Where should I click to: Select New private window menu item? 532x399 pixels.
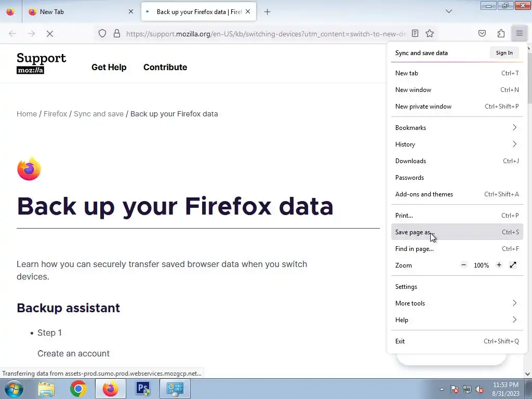457,106
